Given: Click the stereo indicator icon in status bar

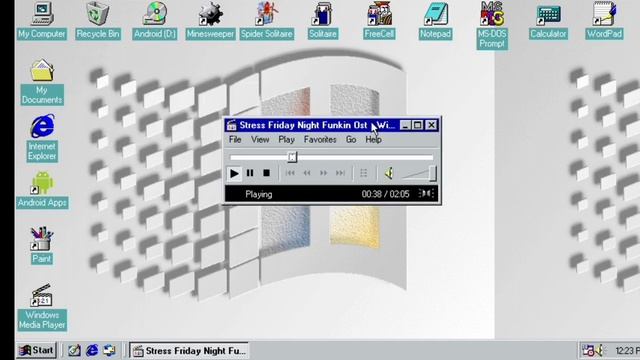Looking at the screenshot, I should [426, 193].
